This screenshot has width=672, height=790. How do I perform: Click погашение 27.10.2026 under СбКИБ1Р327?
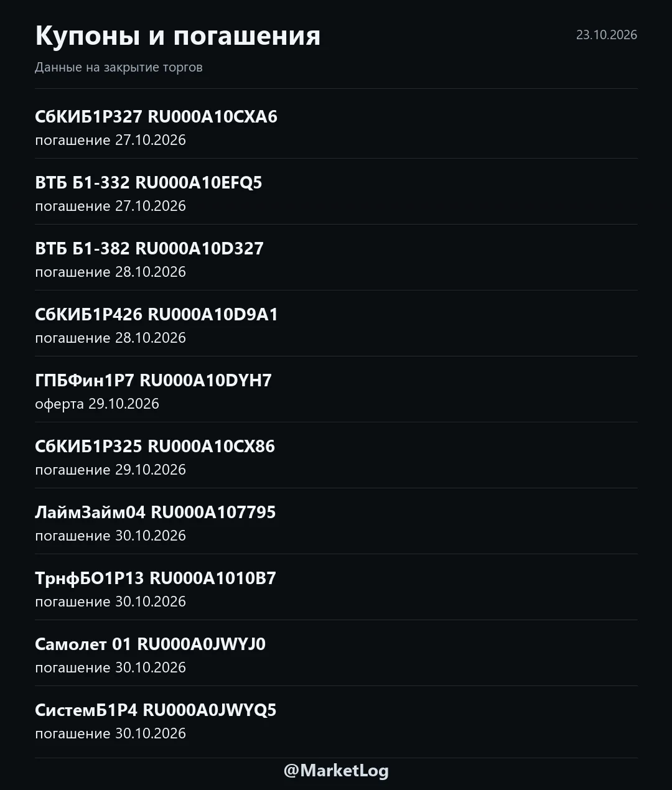coord(111,140)
